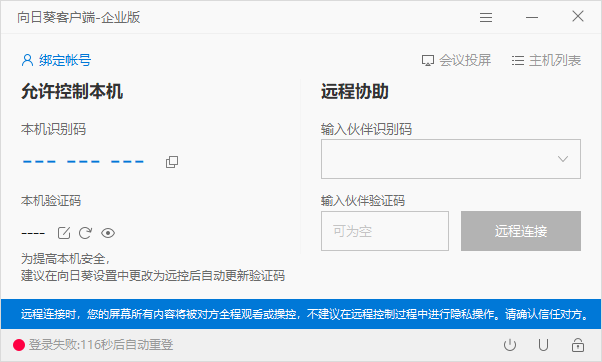Click the U-shaped icon in status bar

pos(543,345)
